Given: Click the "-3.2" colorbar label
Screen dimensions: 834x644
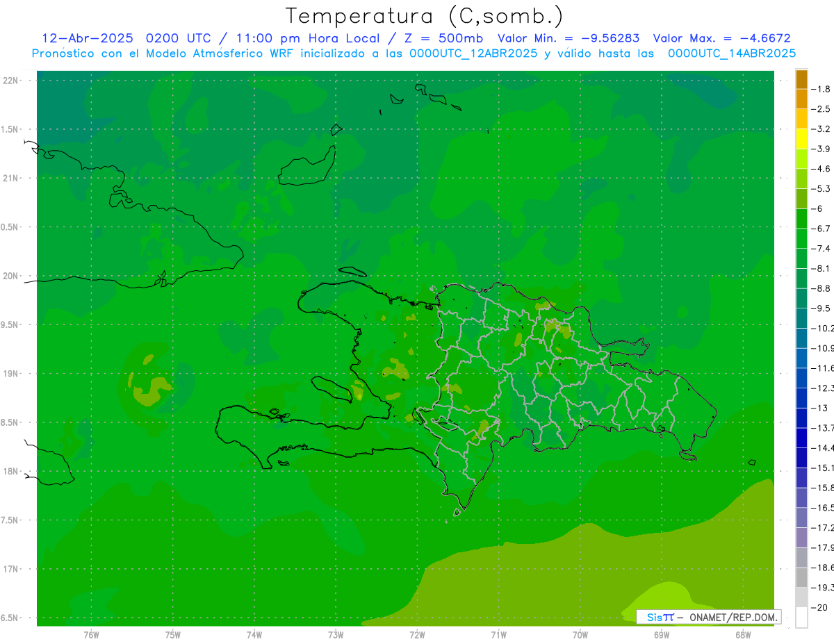Looking at the screenshot, I should 821,129.
